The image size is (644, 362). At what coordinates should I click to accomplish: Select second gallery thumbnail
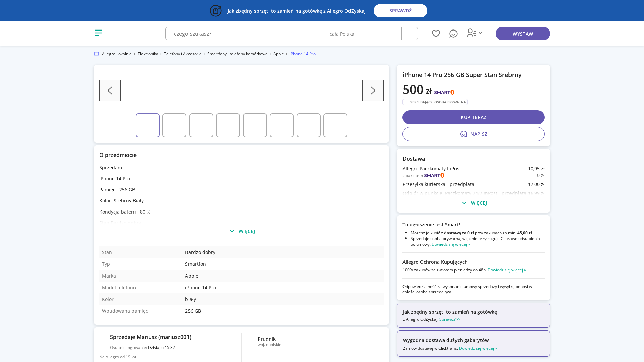[174, 125]
